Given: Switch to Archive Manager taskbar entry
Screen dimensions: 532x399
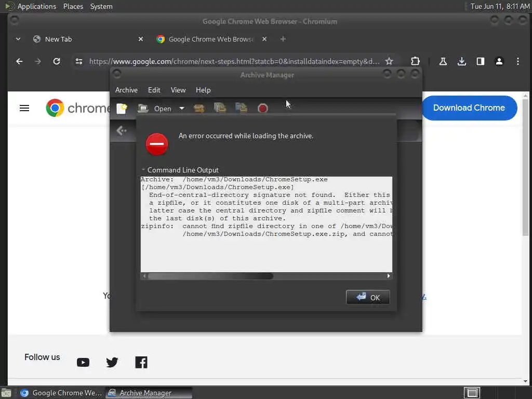Looking at the screenshot, I should 149,393.
